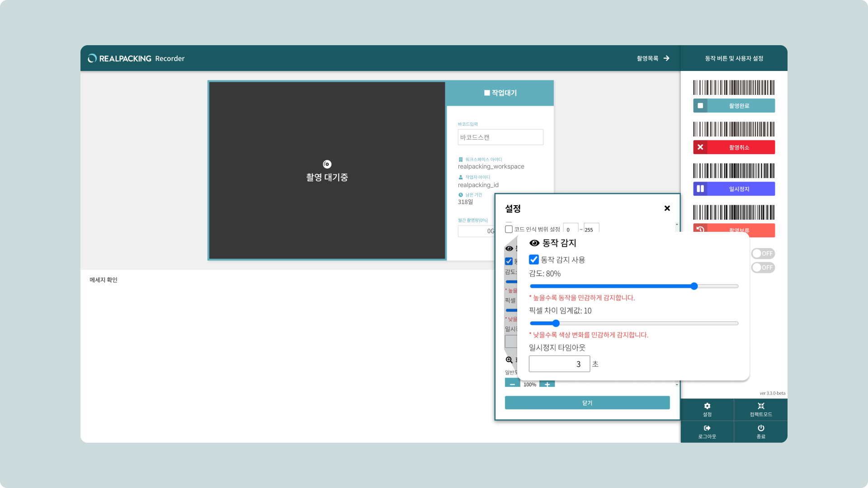Click the zoom plus button
This screenshot has height=488, width=868.
tap(547, 384)
